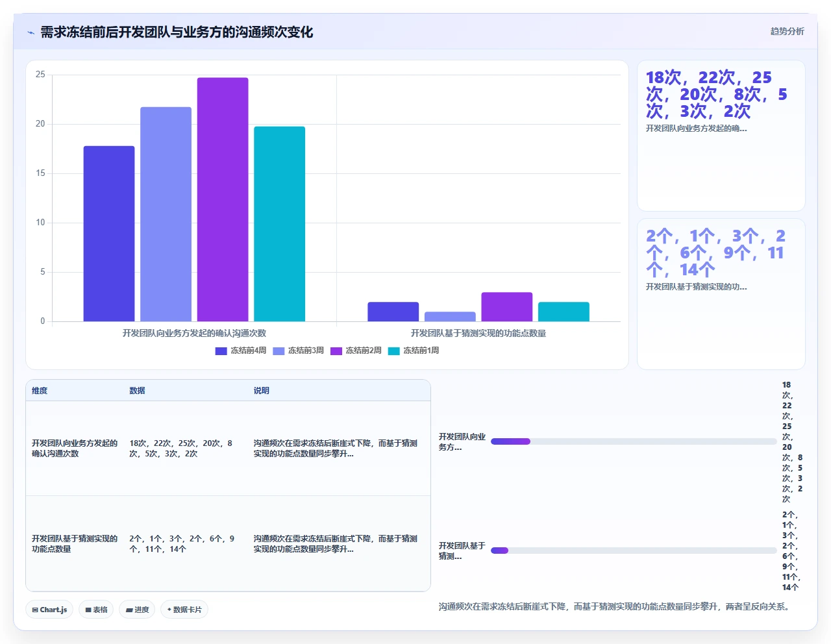Toggle the 冻结前1周 legend swatch
This screenshot has height=644, width=831.
[x=393, y=351]
